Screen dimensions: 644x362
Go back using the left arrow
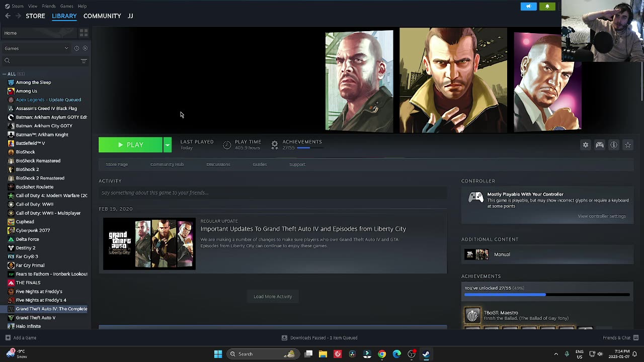click(x=8, y=16)
